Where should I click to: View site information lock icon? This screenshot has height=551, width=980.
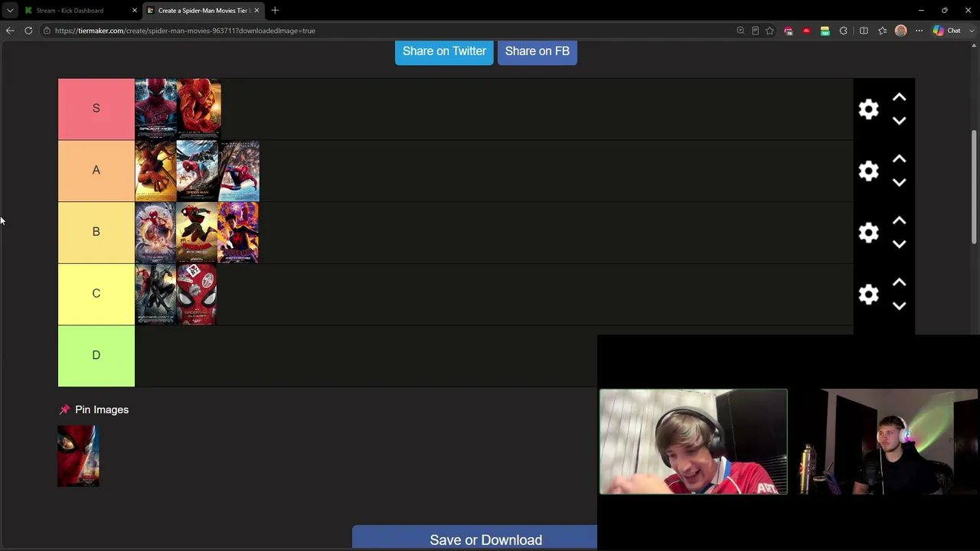pos(47,31)
